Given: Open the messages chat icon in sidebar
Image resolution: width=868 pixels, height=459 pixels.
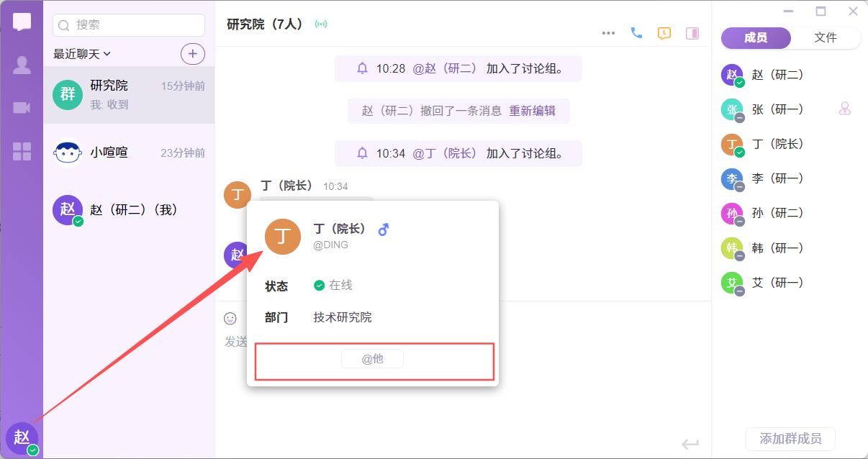Looking at the screenshot, I should click(x=22, y=22).
